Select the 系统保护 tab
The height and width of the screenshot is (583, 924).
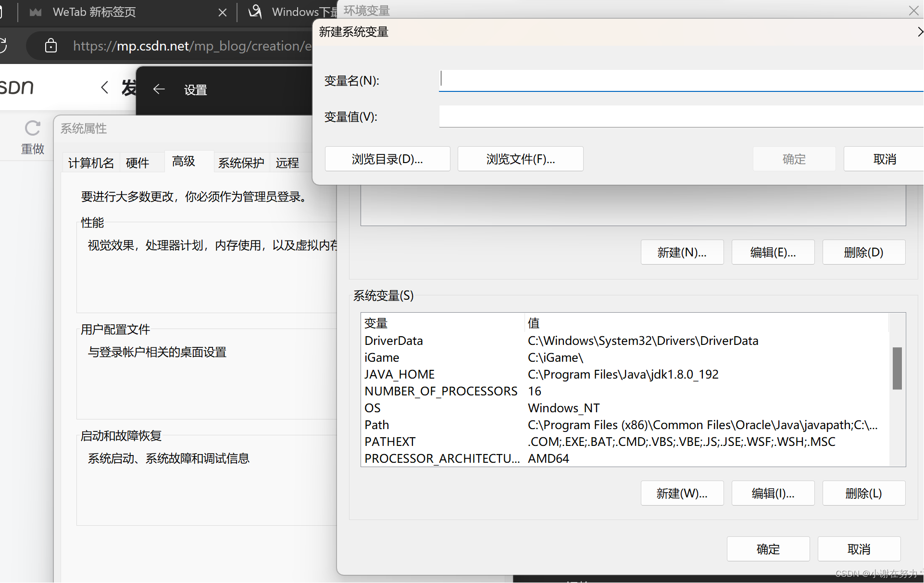pos(241,163)
